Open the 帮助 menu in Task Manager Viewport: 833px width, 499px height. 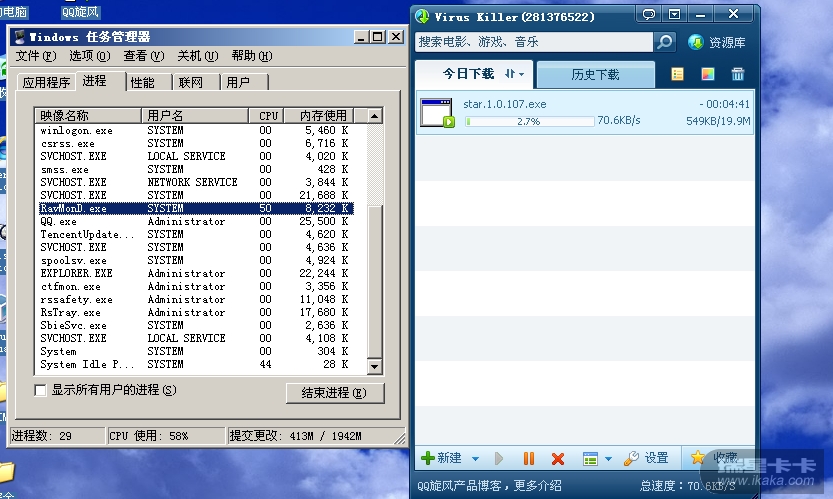tap(251, 56)
